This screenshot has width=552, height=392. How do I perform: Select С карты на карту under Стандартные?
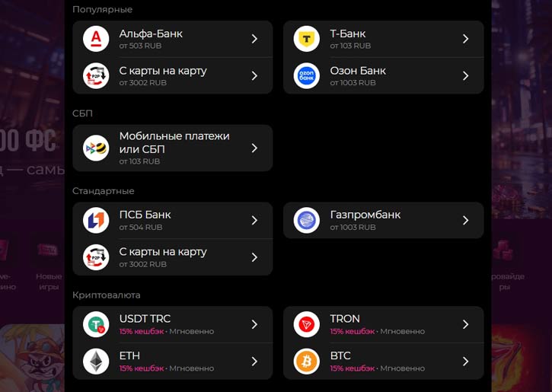click(x=173, y=257)
